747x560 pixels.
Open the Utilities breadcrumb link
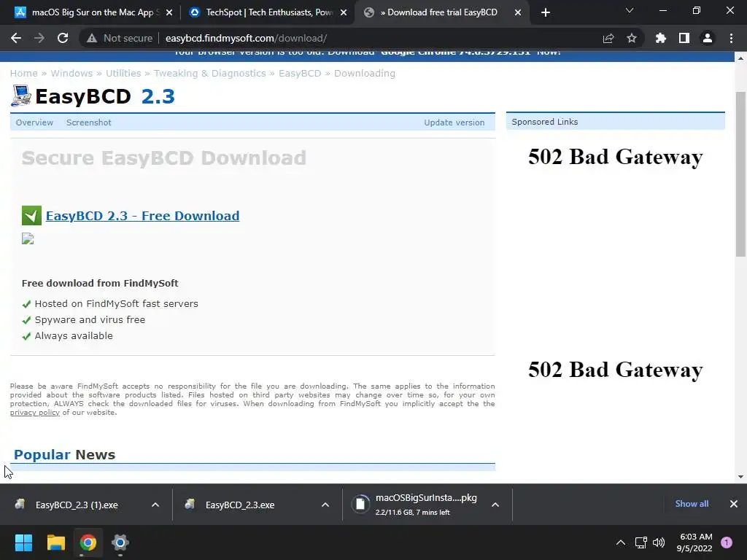(123, 74)
